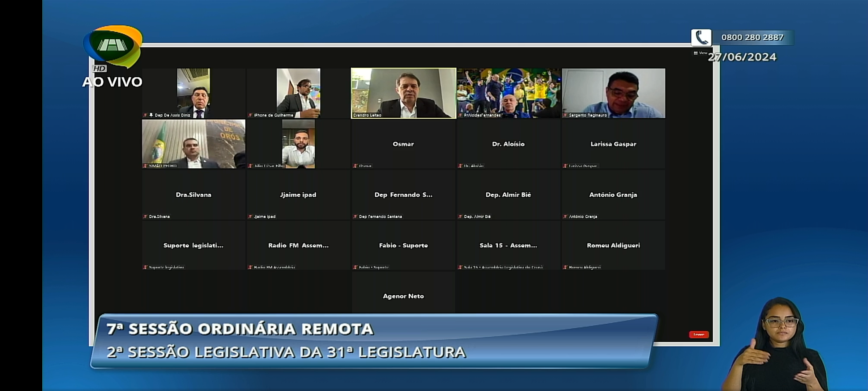Click the large Dep. Almir Bié name in the participant tile
This screenshot has width=868, height=391.
(x=508, y=194)
